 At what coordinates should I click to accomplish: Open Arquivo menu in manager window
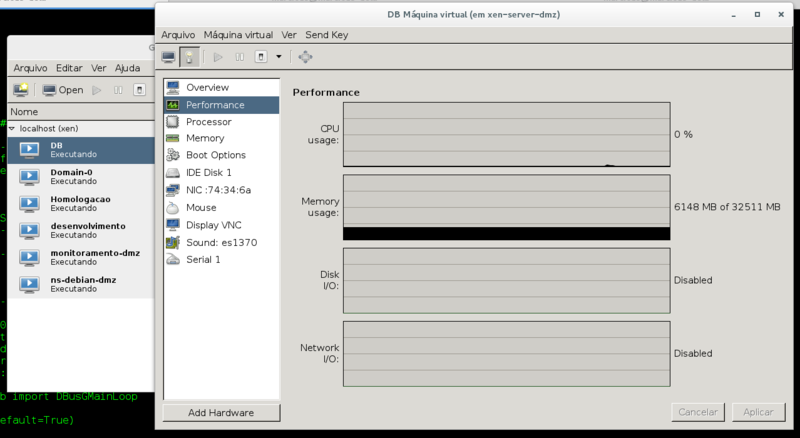click(30, 68)
